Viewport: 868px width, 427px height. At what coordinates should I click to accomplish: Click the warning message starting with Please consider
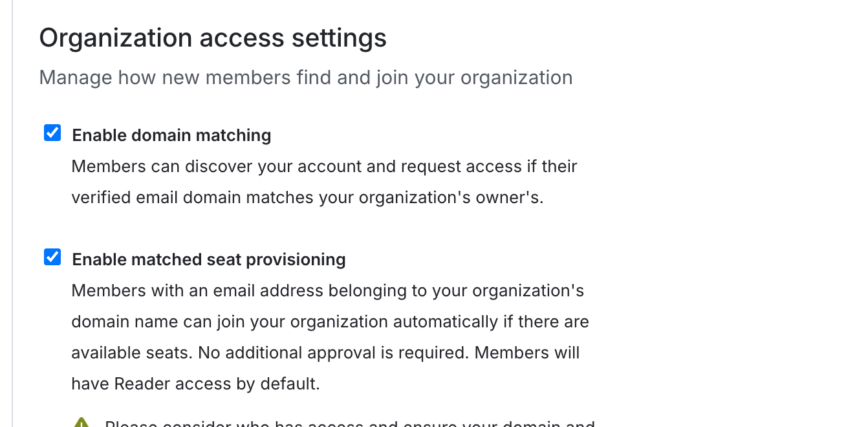[x=349, y=424]
